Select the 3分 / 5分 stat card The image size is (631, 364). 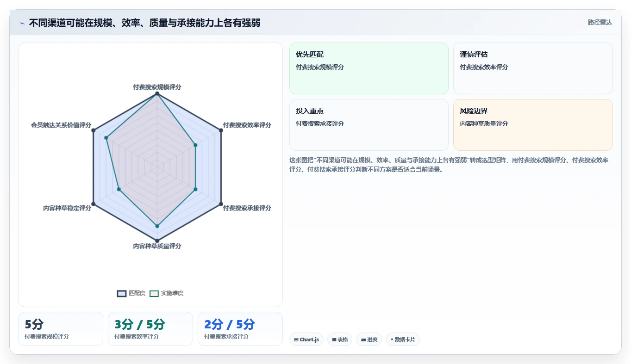pyautogui.click(x=150, y=329)
